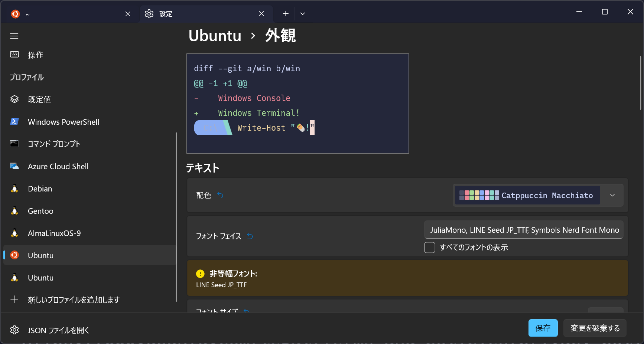The height and width of the screenshot is (344, 644).
Task: Click the Windows PowerShell profile icon
Action: coord(14,121)
